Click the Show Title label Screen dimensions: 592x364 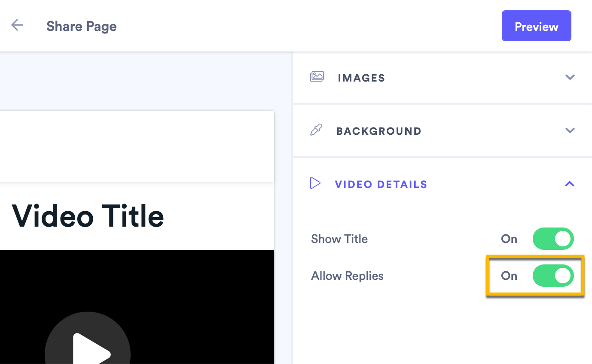339,239
